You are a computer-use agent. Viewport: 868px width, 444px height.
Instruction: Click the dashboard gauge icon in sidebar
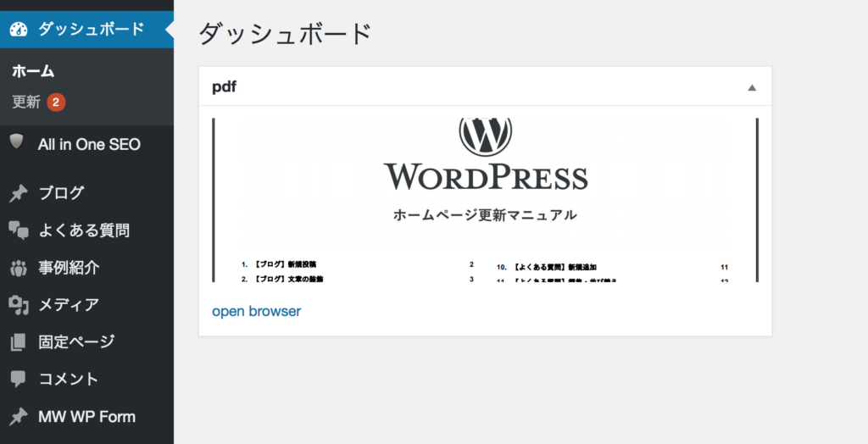[x=19, y=30]
